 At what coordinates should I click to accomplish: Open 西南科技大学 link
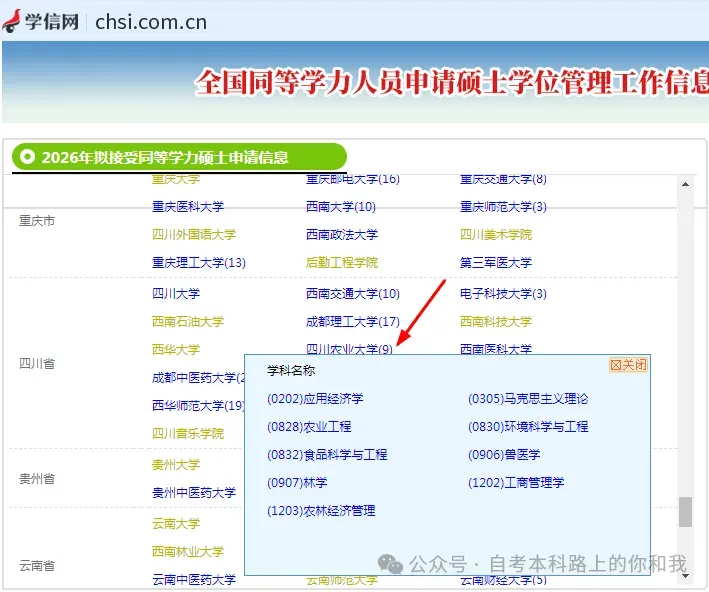point(496,322)
